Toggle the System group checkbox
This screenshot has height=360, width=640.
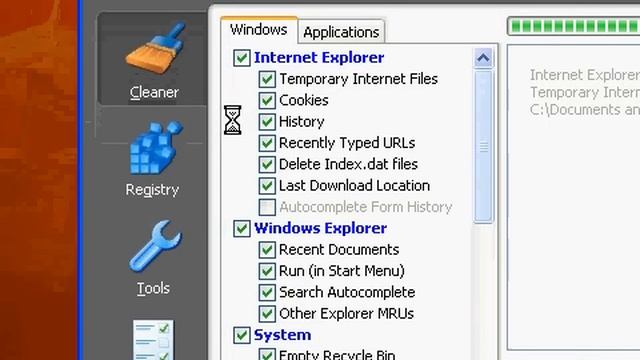coord(242,335)
